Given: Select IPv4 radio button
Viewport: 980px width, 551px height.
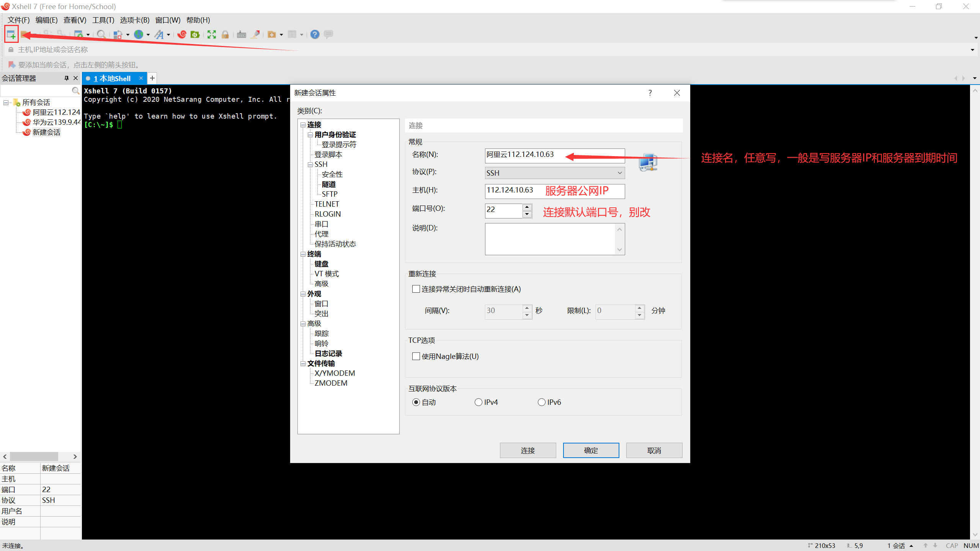Looking at the screenshot, I should [x=479, y=402].
